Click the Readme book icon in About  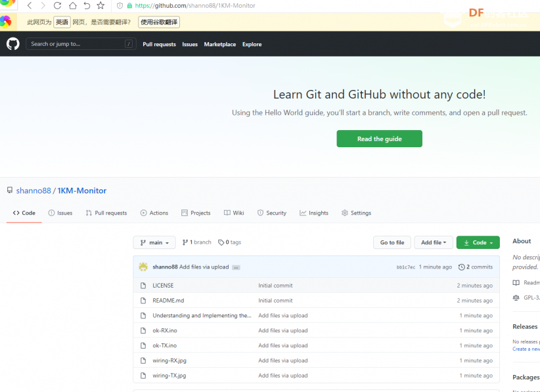[516, 282]
